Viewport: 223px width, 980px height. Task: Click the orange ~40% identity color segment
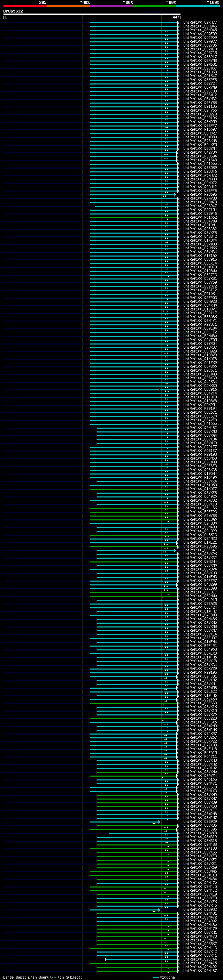pyautogui.click(x=68, y=6)
